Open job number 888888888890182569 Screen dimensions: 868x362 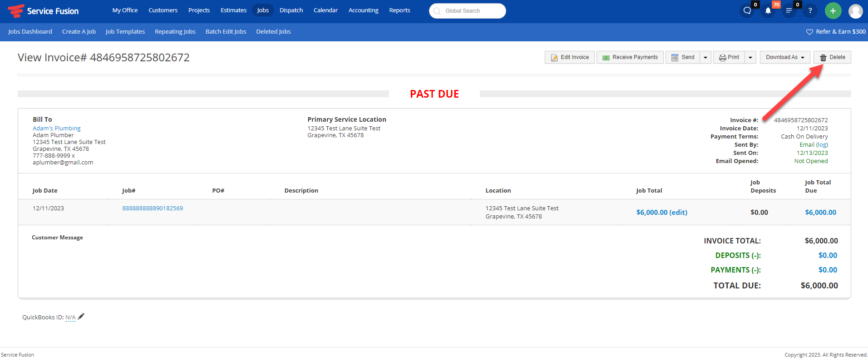[153, 208]
